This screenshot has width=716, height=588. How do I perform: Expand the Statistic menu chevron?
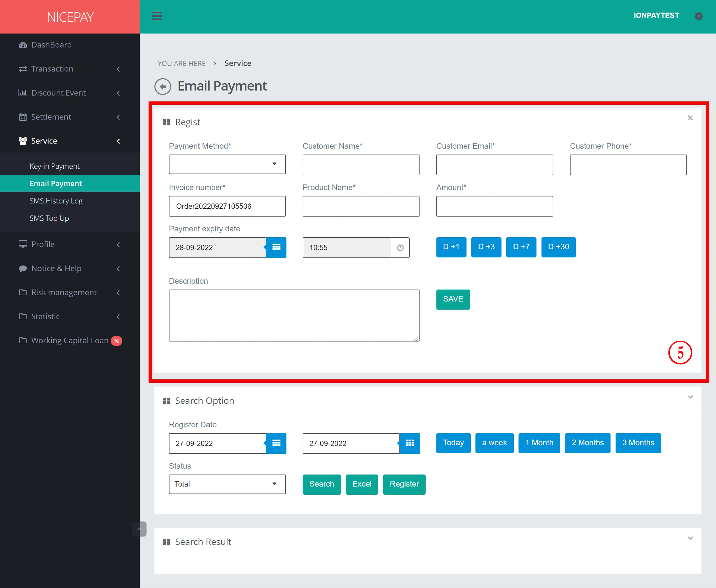[x=118, y=317]
